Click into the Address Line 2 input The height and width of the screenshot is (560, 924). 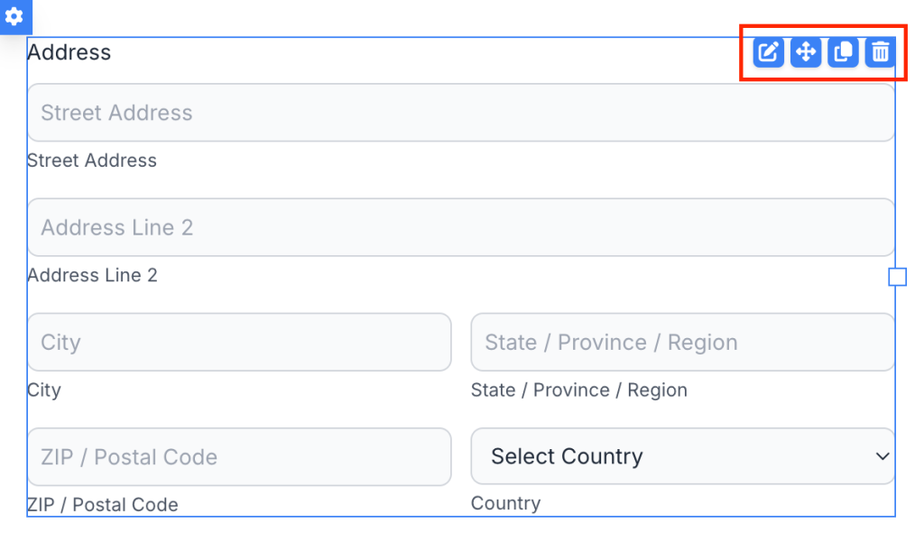tap(460, 227)
